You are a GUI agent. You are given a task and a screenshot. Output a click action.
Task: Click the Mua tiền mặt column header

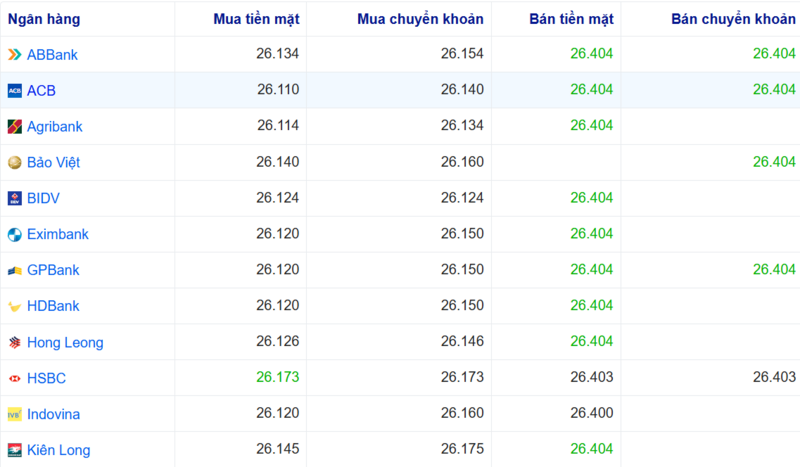pos(256,19)
